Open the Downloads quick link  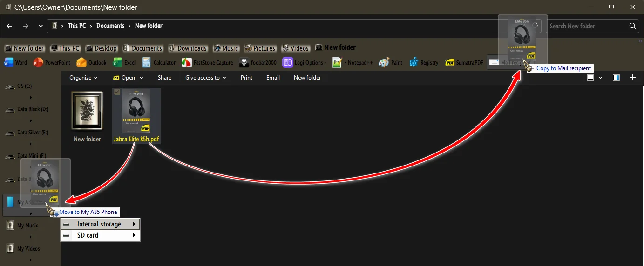click(x=188, y=48)
